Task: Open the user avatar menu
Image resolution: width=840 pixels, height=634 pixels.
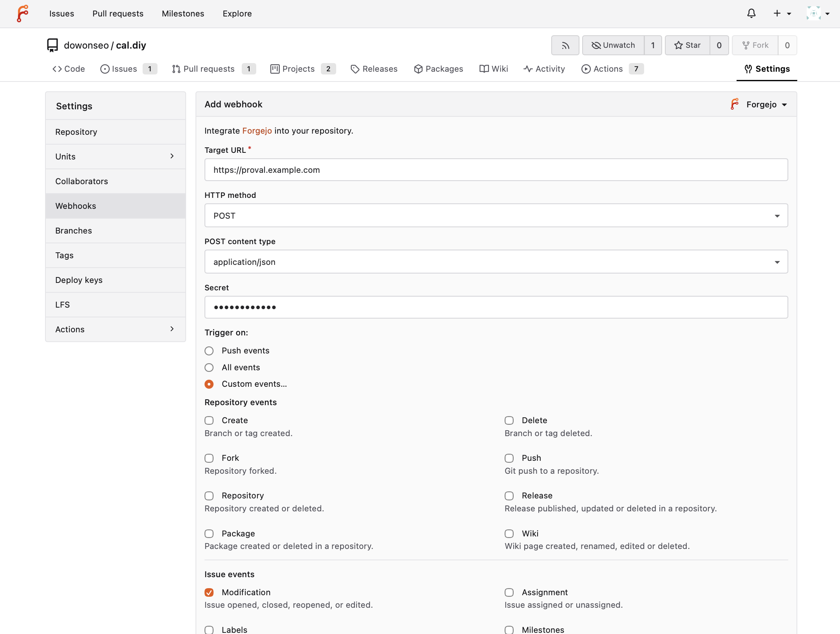Action: tap(818, 13)
